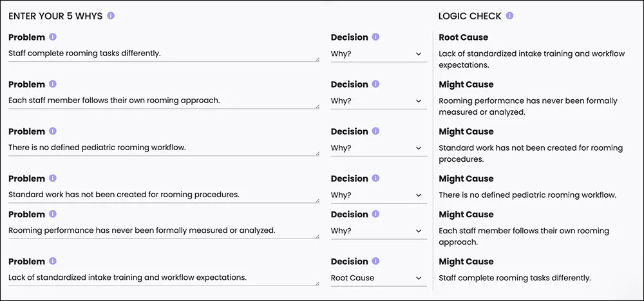The height and width of the screenshot is (301, 644).
Task: Click Decision info icon above Standard work row dropdown
Action: click(375, 178)
